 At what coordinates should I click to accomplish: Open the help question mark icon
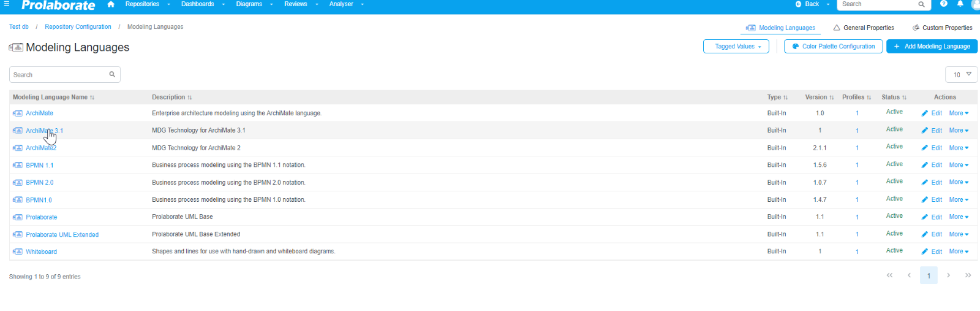pos(944,4)
